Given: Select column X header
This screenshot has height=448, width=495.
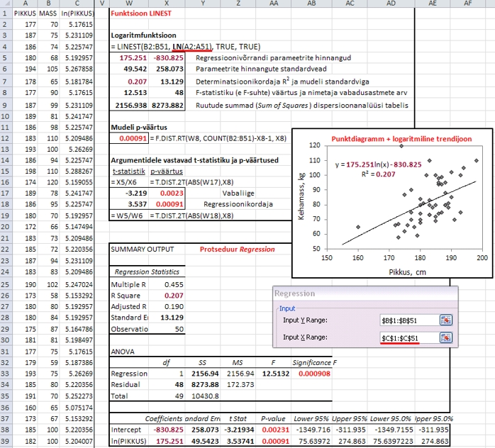Looking at the screenshot, I should click(167, 4).
